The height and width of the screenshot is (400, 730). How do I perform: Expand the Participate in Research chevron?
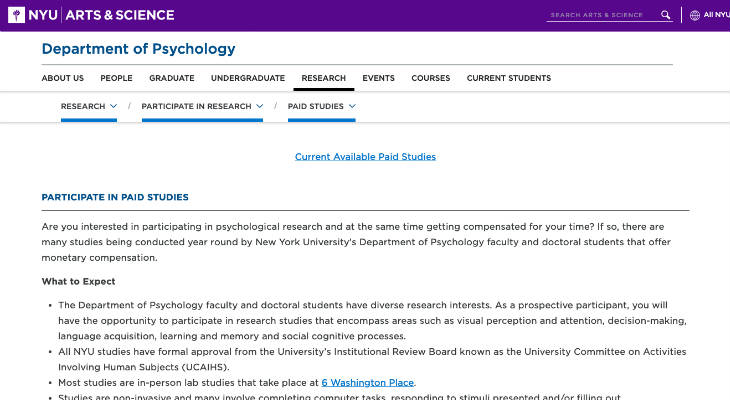(x=260, y=106)
